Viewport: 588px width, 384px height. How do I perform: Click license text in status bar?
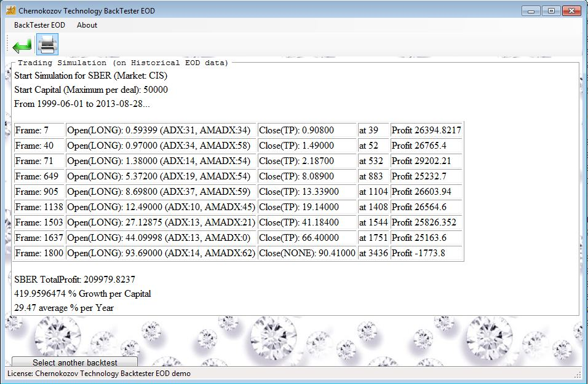coord(99,374)
